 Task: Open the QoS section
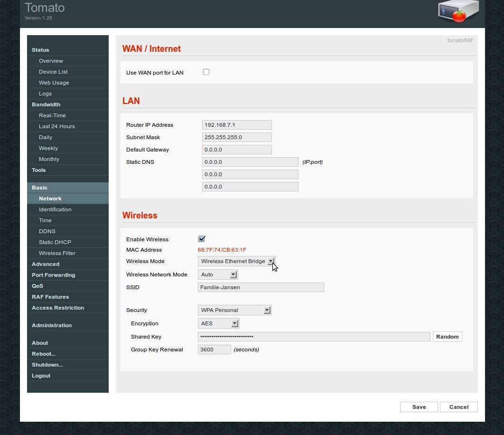point(37,285)
